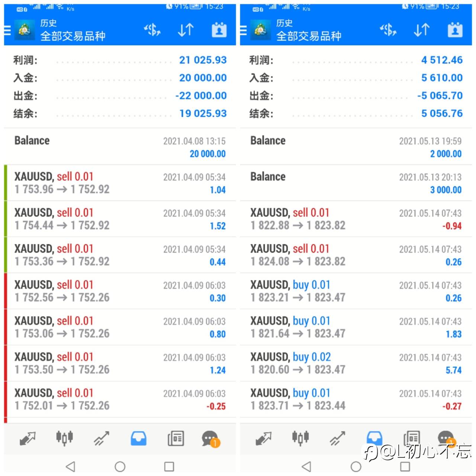Tap the Android recents button in left screenshot

(169, 466)
